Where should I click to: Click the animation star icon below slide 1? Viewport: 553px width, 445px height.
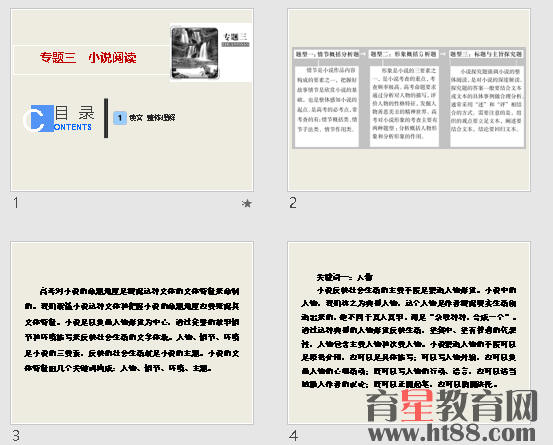[247, 203]
